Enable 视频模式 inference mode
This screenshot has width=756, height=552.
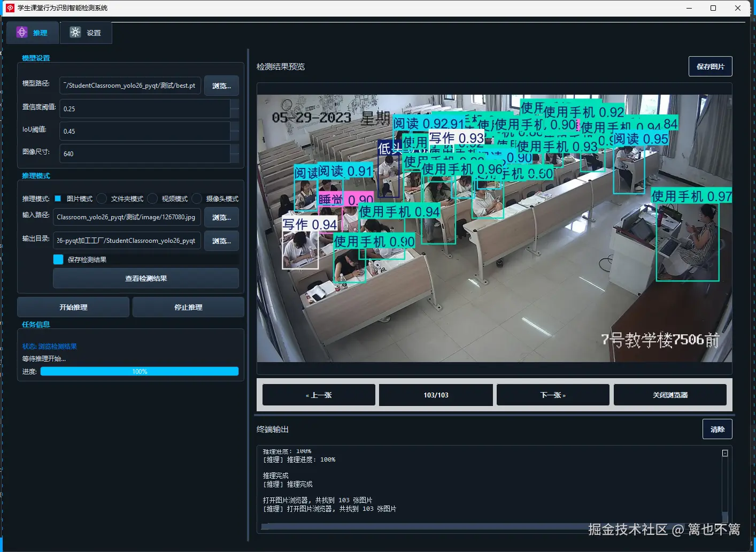(152, 198)
